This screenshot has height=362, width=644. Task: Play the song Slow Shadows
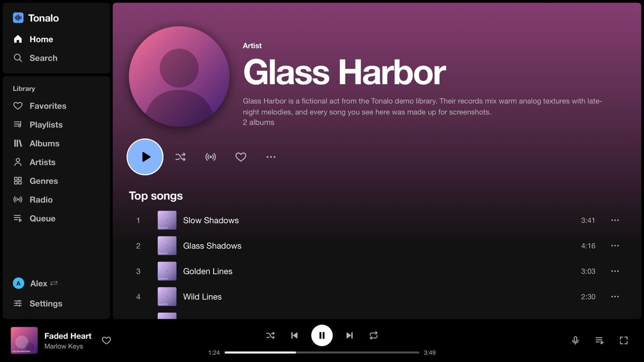[377, 220]
